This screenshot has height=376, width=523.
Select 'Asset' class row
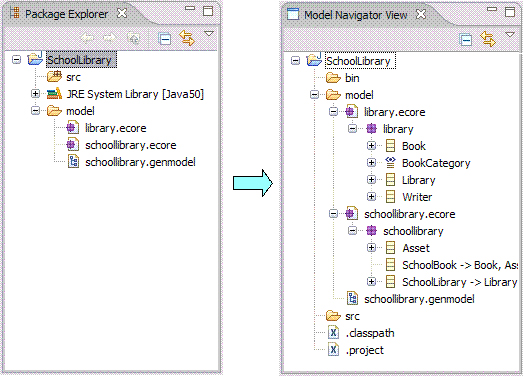click(x=416, y=248)
